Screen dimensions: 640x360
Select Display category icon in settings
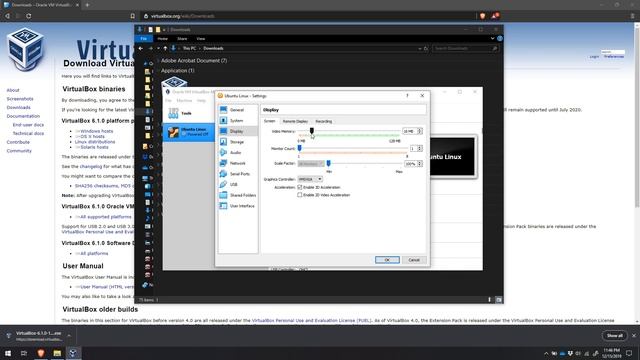tap(223, 131)
